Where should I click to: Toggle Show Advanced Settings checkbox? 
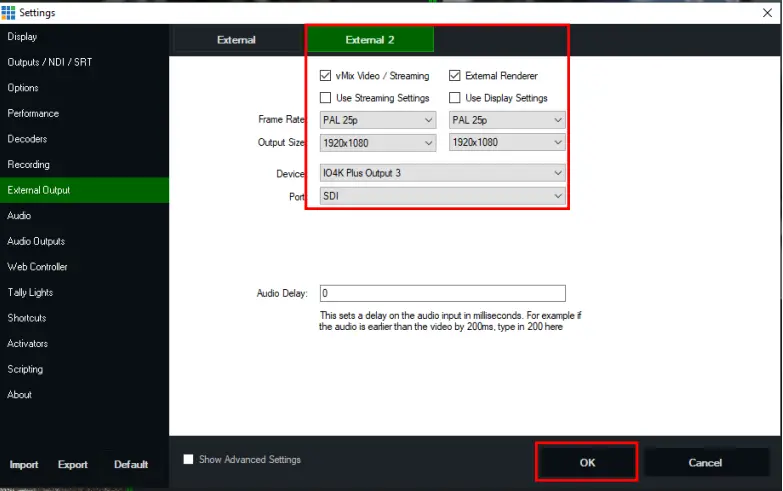(x=188, y=459)
